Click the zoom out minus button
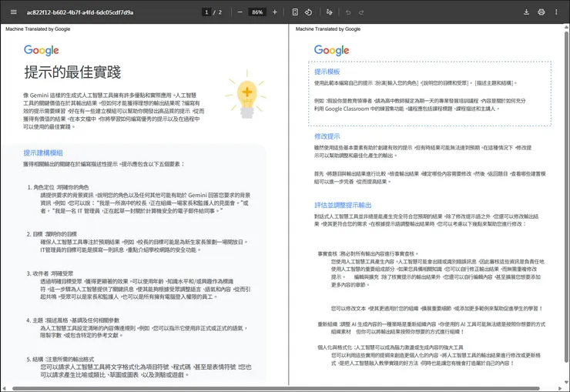This screenshot has width=570, height=392. 240,12
